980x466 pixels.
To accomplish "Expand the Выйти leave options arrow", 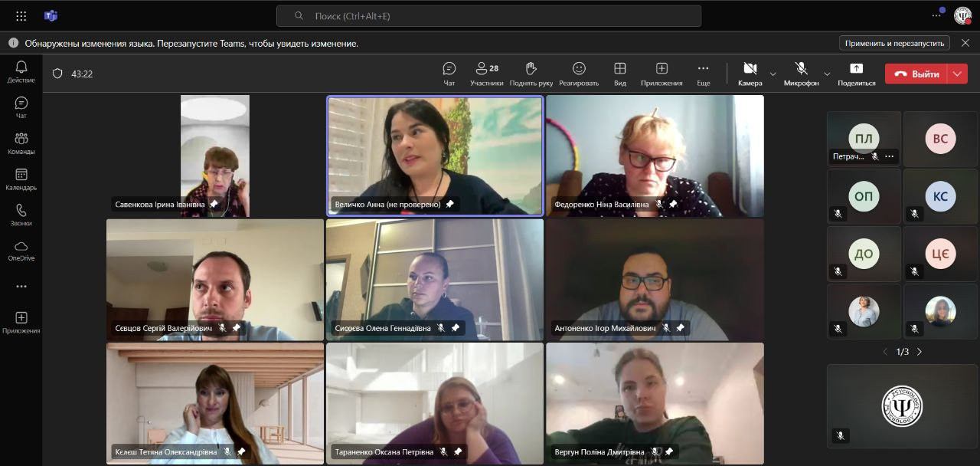I will (x=958, y=74).
